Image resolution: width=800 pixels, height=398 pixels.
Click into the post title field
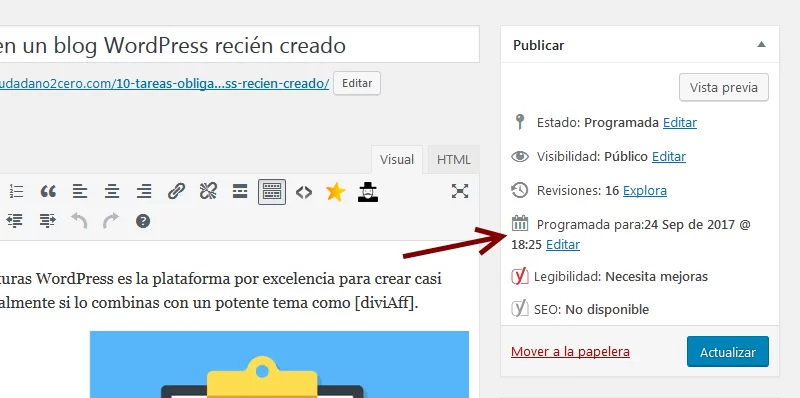click(x=239, y=45)
